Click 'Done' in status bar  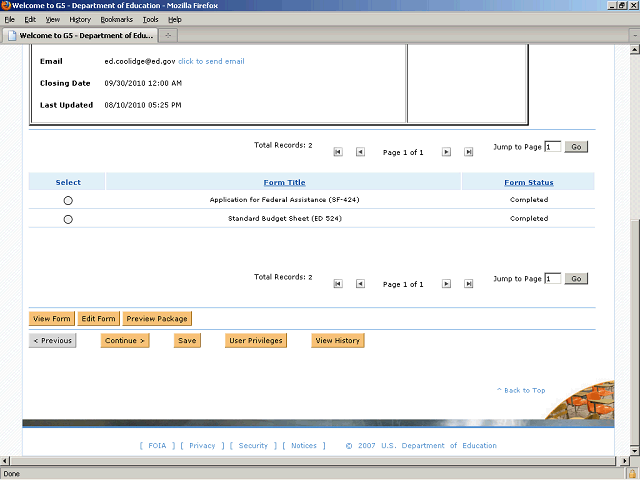[x=11, y=474]
